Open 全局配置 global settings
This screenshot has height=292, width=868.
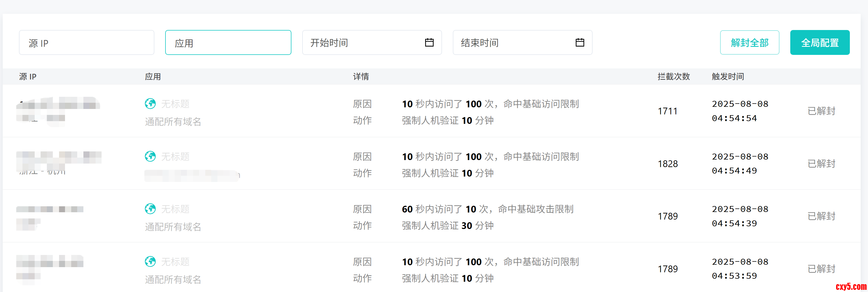820,42
